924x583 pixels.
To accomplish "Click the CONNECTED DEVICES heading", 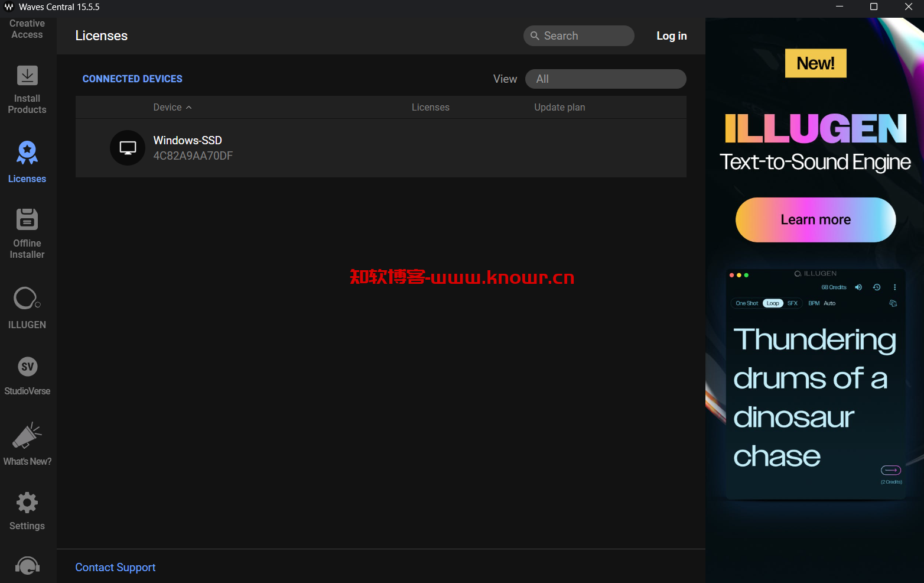I will (x=132, y=79).
